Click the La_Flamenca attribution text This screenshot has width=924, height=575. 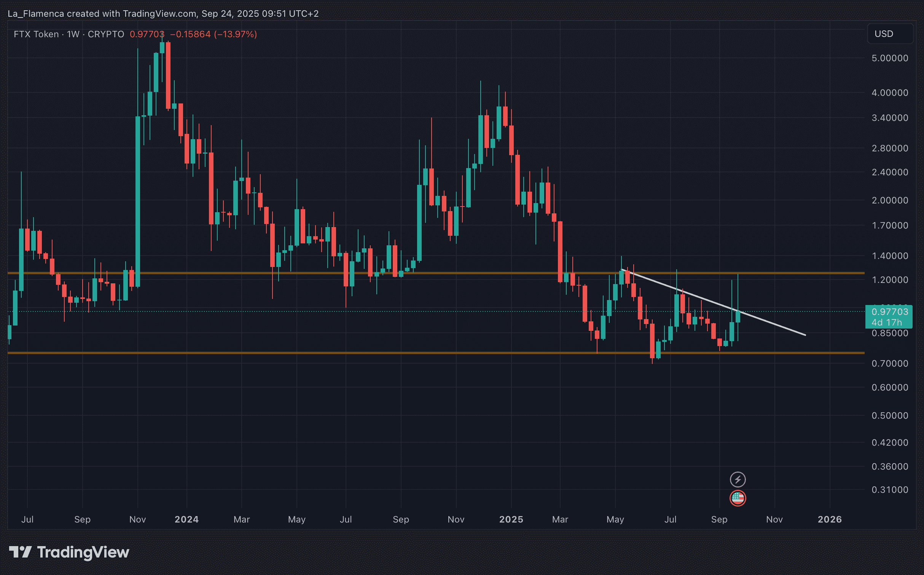[x=163, y=14]
